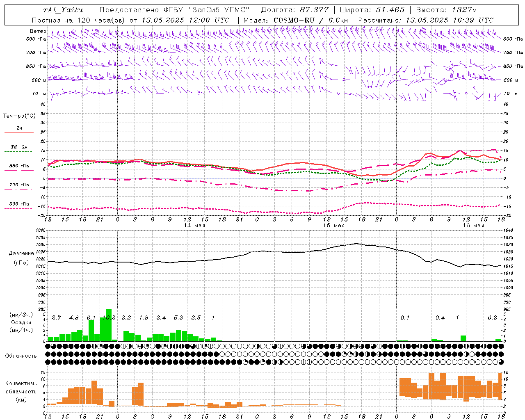Click 'Рассчитано: 13.05.2025 16:39 UTC' timestamp
Screen dimensions: 525x420
point(426,20)
